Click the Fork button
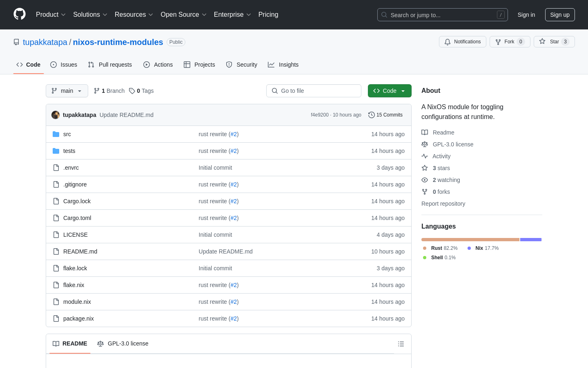The height and width of the screenshot is (368, 588). pos(510,42)
